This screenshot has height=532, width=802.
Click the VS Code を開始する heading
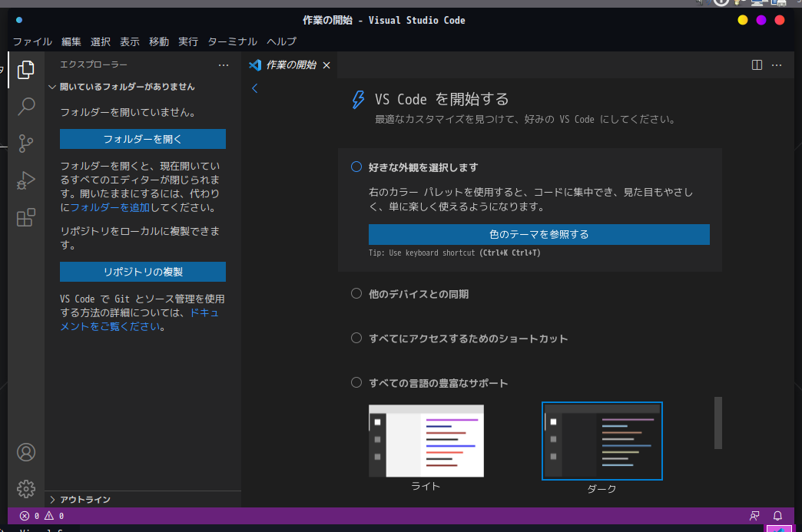tap(442, 99)
